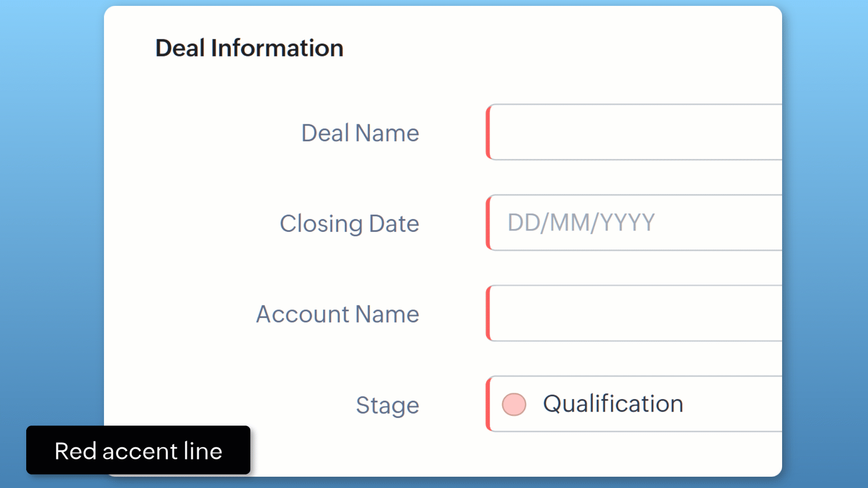Viewport: 868px width, 488px height.
Task: Click the Deal Name label
Action: [x=360, y=133]
